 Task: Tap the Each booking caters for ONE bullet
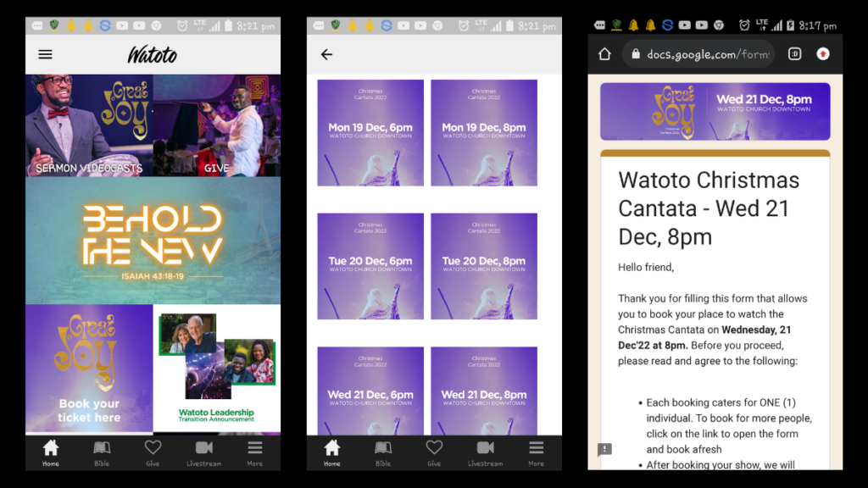(729, 425)
